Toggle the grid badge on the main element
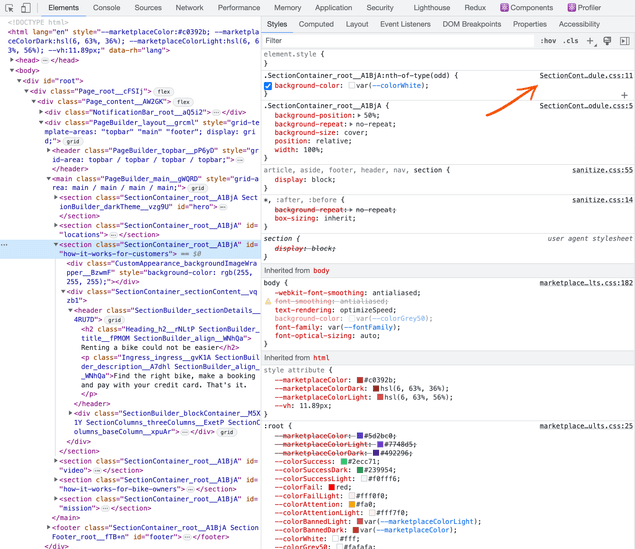This screenshot has width=635, height=549. click(x=198, y=188)
